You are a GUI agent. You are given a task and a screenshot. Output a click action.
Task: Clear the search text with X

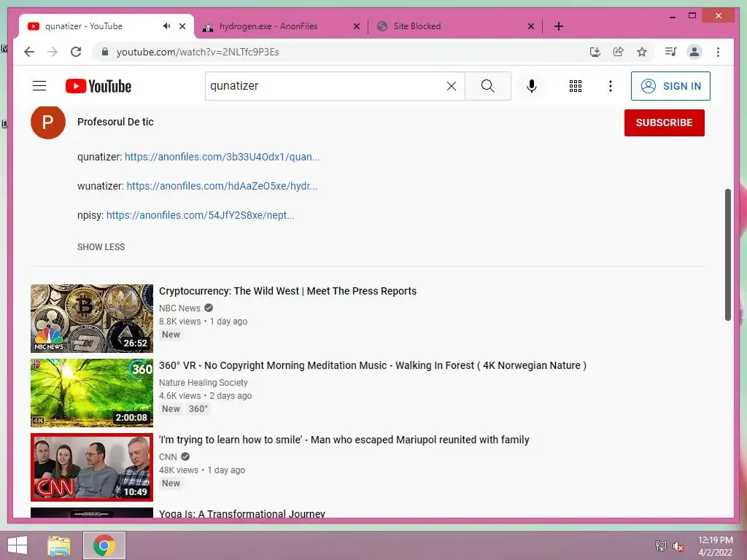pyautogui.click(x=452, y=86)
